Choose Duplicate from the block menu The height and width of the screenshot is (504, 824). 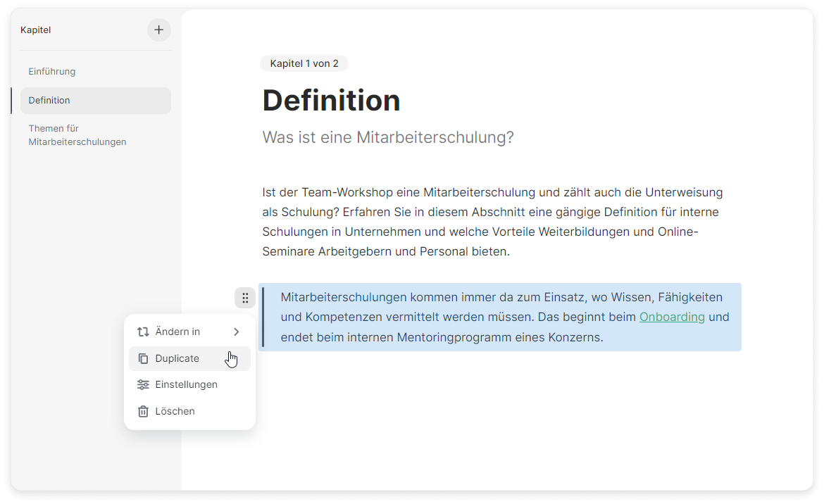[x=177, y=358]
